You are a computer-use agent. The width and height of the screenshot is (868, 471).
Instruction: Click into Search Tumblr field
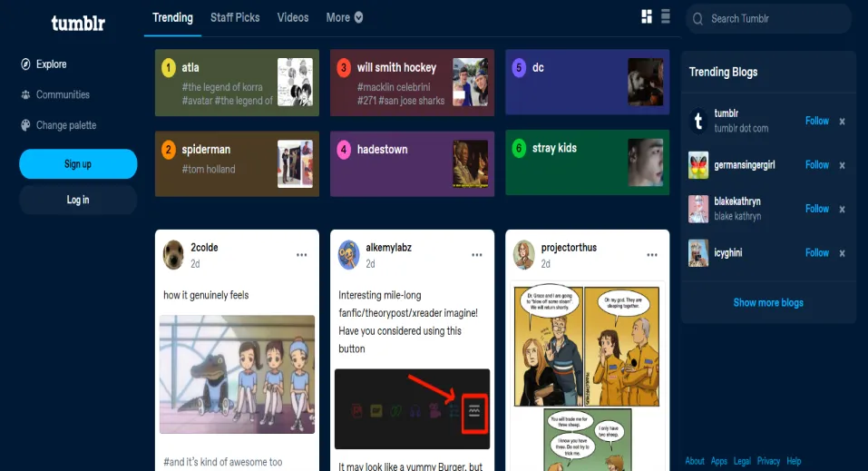click(x=768, y=19)
